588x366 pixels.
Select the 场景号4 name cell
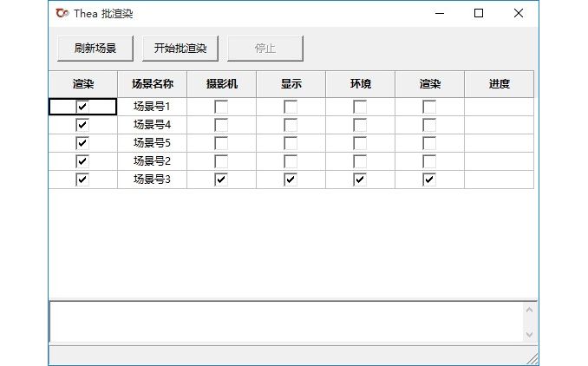(153, 125)
